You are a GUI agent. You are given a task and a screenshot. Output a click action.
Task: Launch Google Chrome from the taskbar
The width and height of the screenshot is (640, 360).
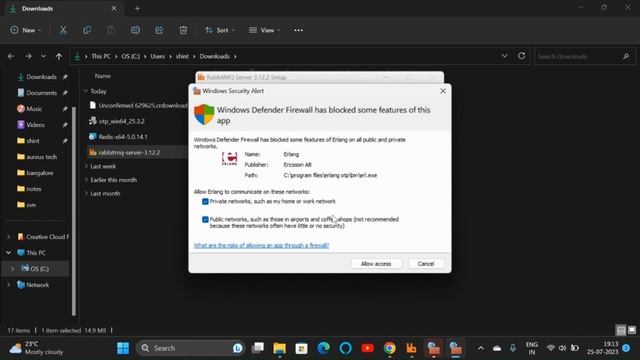pyautogui.click(x=389, y=348)
